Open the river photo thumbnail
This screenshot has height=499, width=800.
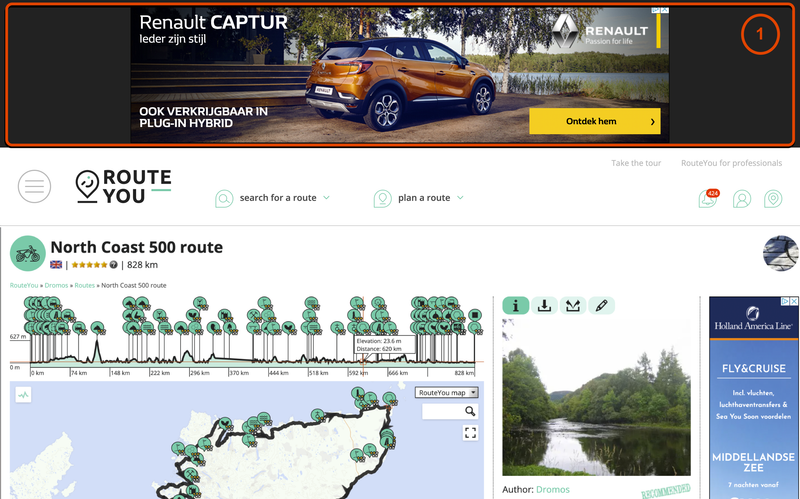596,397
